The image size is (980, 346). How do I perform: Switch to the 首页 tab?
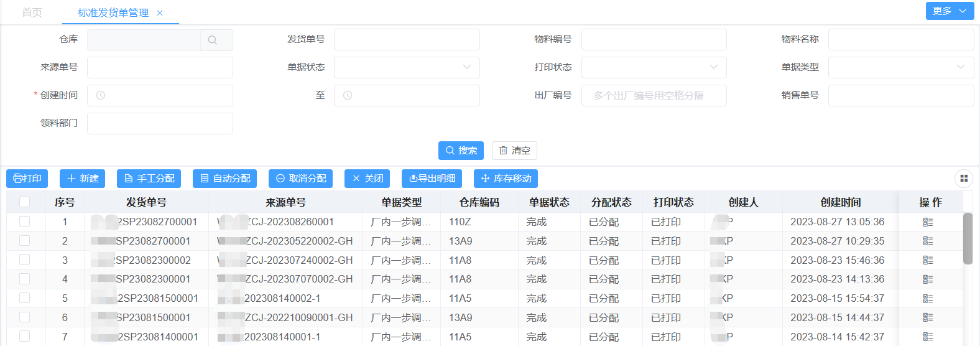click(x=32, y=12)
